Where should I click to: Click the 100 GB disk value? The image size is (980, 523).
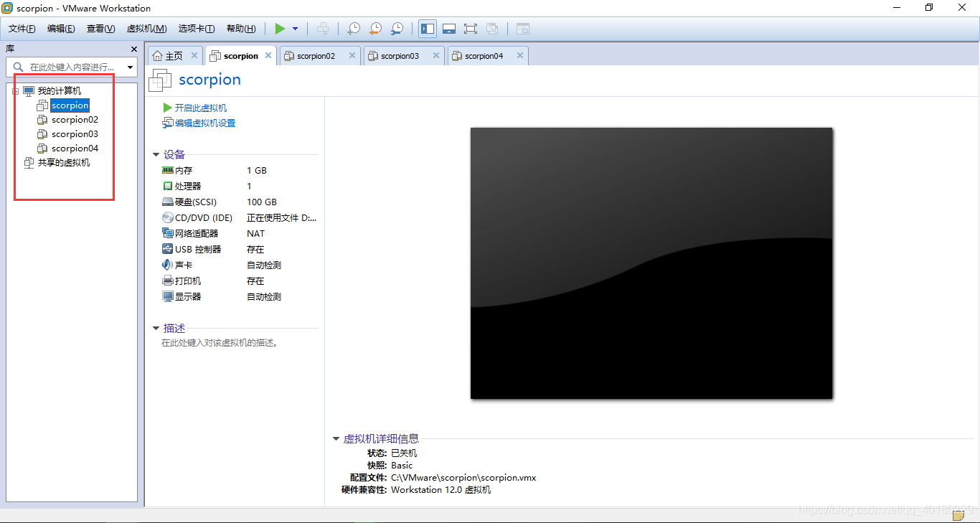coord(262,202)
